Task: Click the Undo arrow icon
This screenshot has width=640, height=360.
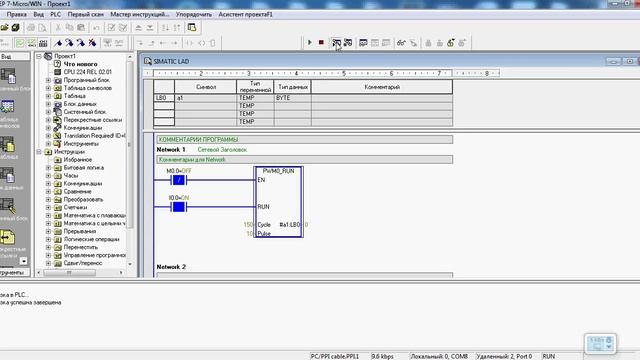Action: click(96, 28)
